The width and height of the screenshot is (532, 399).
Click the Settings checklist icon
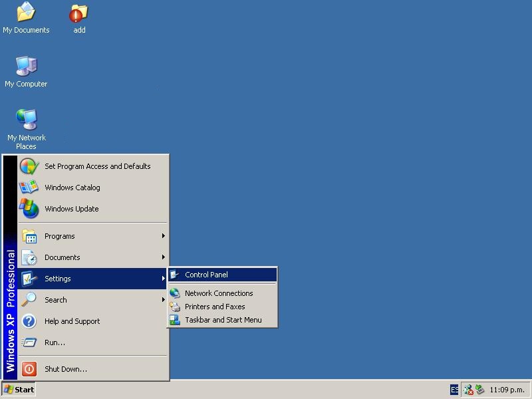click(x=29, y=279)
